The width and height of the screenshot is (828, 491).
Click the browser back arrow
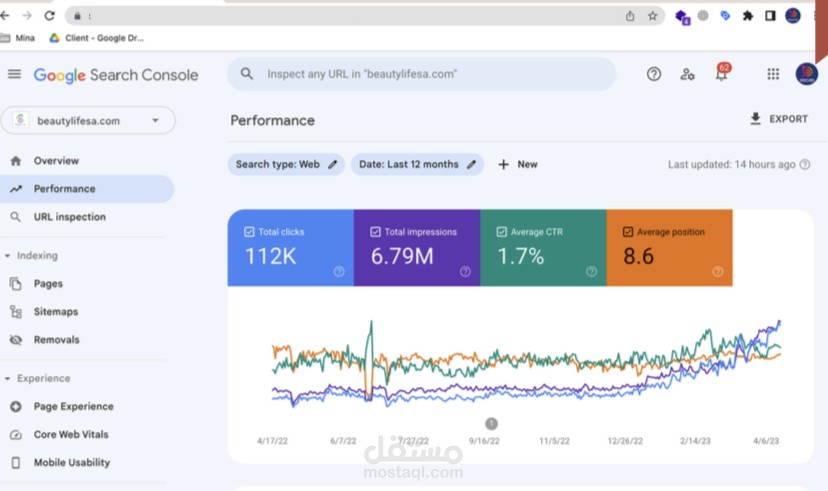tap(5, 16)
